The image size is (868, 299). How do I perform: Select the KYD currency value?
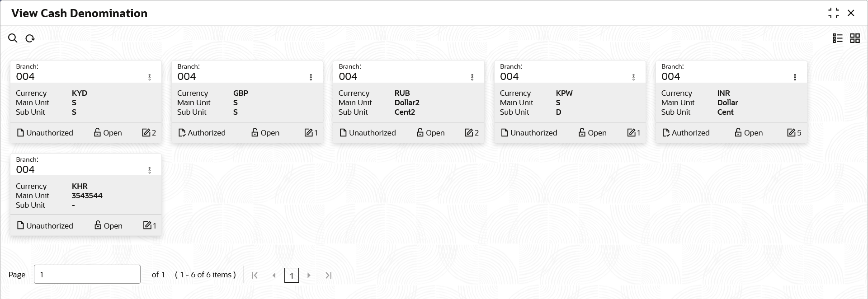(x=80, y=93)
